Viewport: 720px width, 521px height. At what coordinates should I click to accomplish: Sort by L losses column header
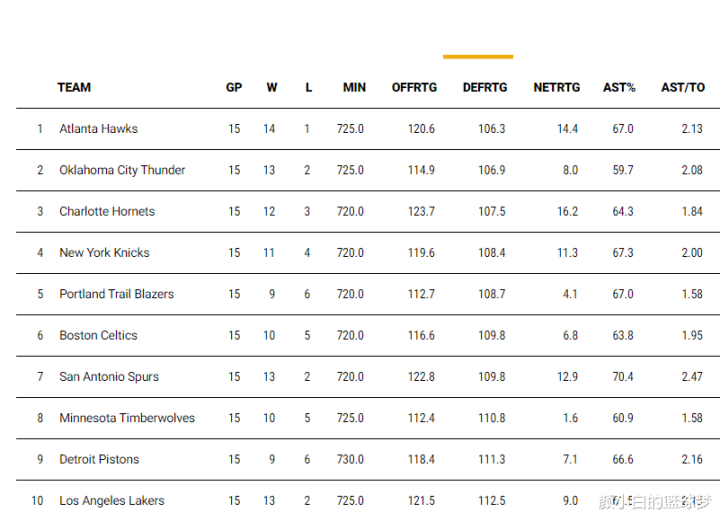pos(309,88)
